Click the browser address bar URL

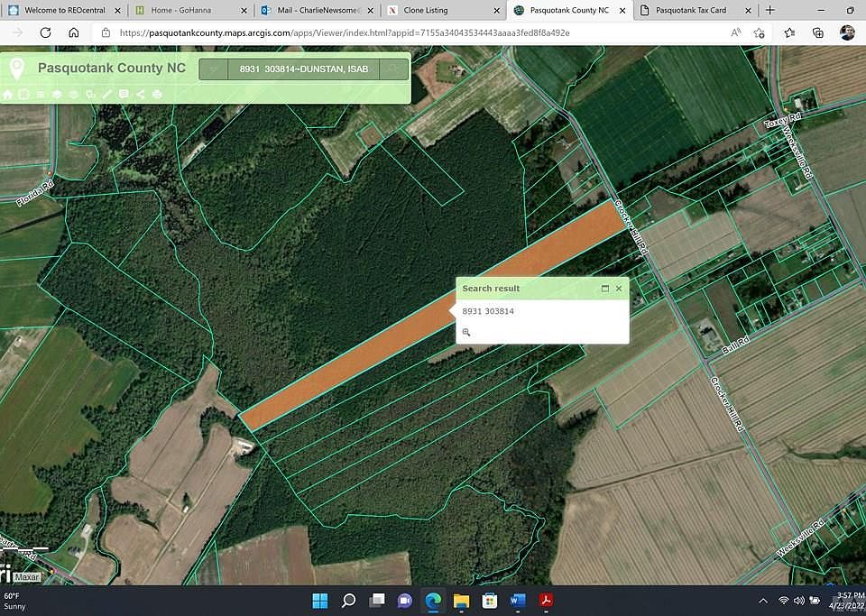pos(343,32)
